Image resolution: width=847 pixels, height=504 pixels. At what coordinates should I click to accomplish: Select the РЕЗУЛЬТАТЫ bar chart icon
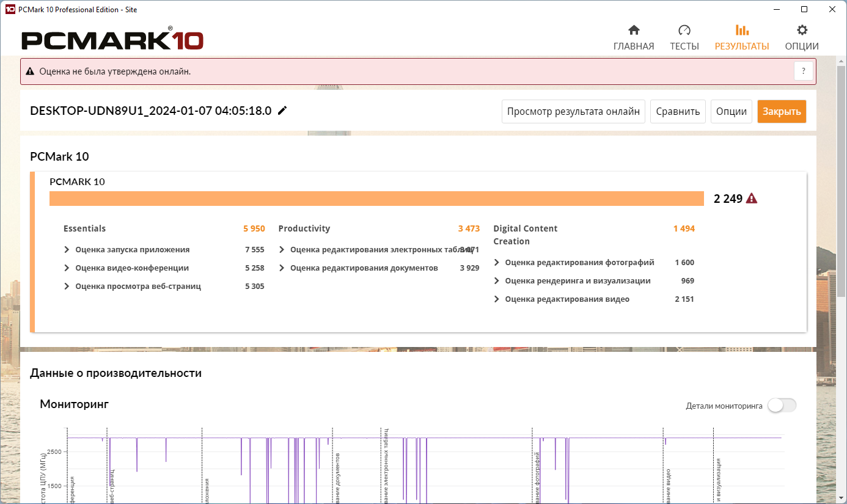click(742, 30)
